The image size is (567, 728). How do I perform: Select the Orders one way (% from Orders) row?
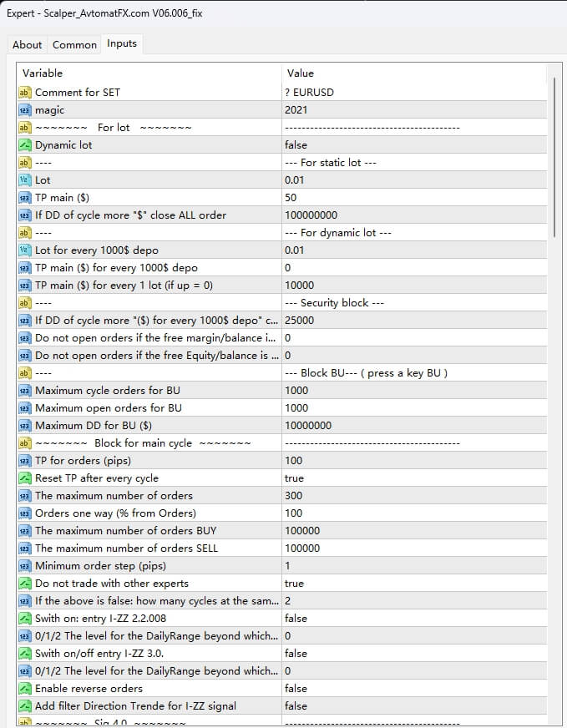[x=282, y=513]
